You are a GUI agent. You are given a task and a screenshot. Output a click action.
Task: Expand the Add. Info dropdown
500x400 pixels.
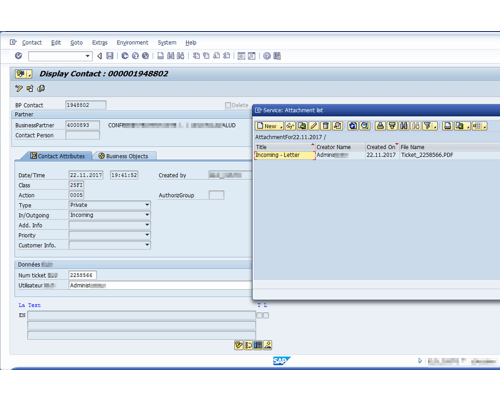click(147, 225)
